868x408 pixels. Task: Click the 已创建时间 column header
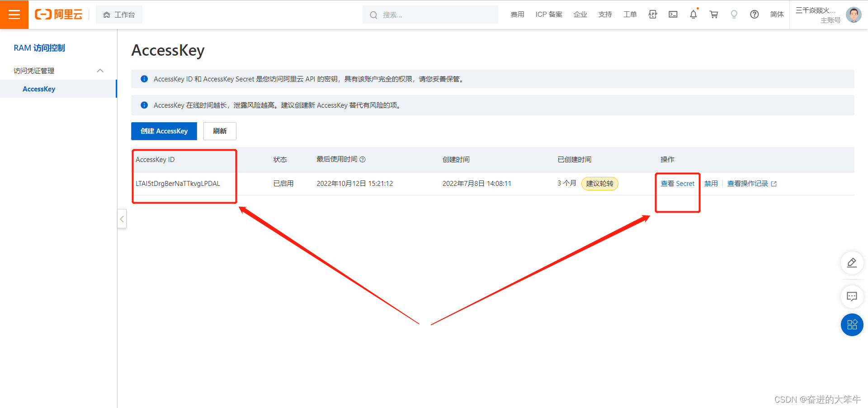pyautogui.click(x=574, y=159)
